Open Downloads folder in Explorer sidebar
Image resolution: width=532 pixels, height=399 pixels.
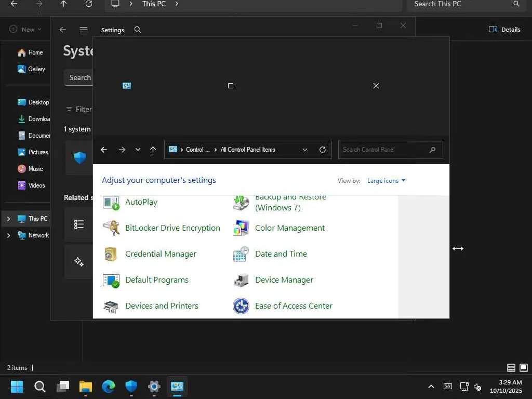pos(33,119)
